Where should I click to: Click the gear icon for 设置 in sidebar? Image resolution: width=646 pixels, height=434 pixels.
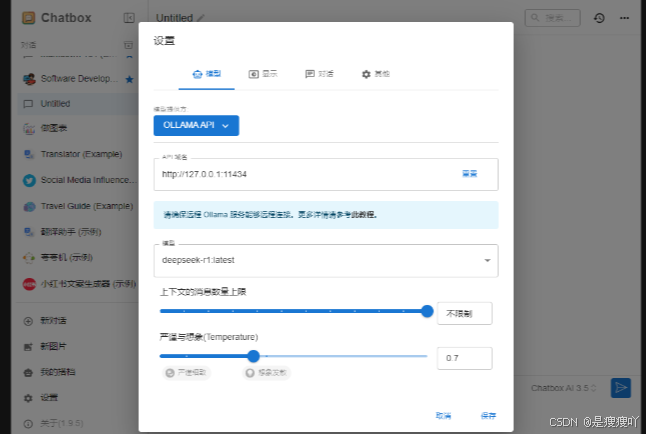coord(28,398)
